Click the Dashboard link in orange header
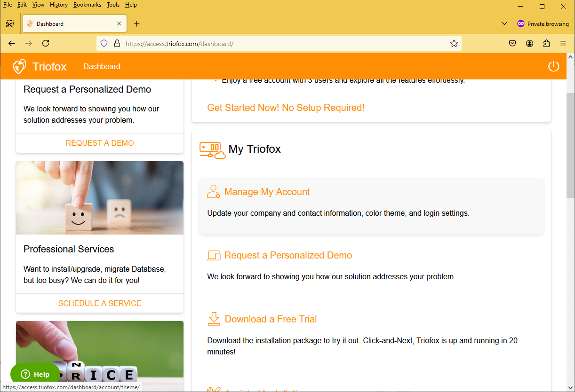Screen dimensions: 575x392 click(102, 66)
